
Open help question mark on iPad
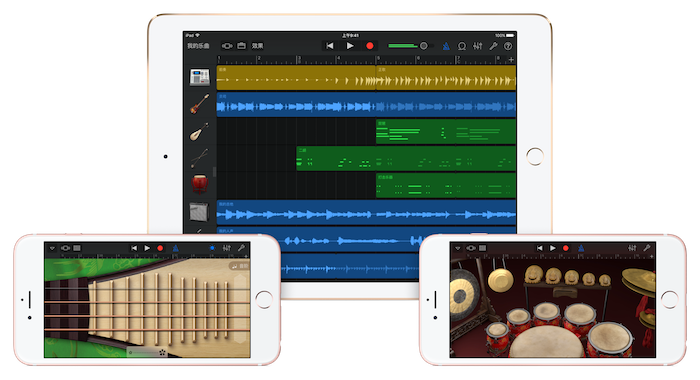tap(508, 46)
